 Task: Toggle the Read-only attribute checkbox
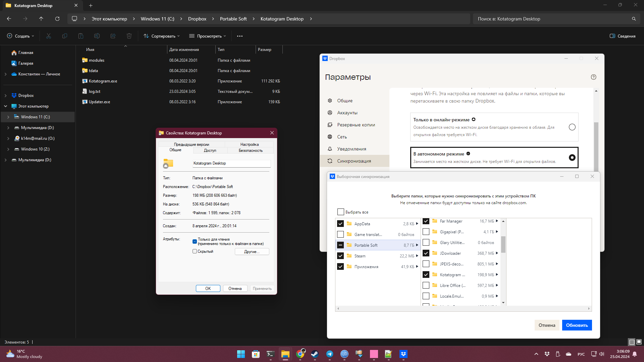pos(195,241)
